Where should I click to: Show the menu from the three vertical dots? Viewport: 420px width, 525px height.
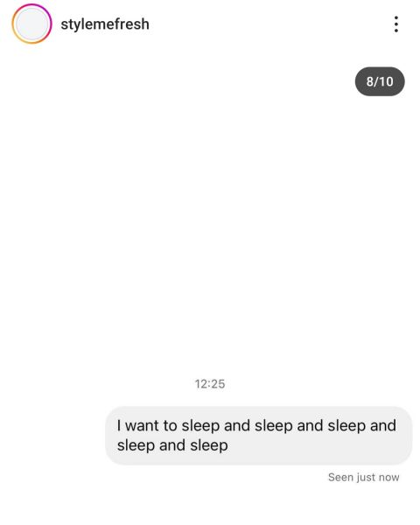pos(396,24)
